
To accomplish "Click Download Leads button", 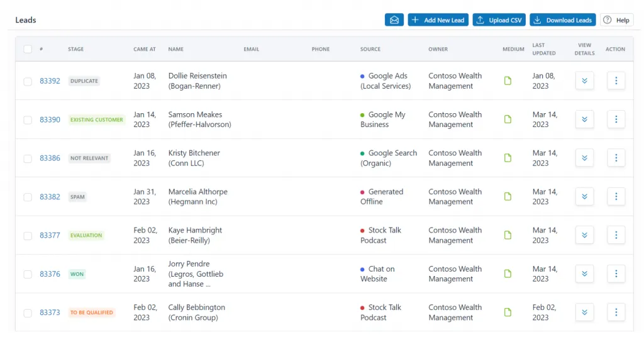I will click(563, 19).
